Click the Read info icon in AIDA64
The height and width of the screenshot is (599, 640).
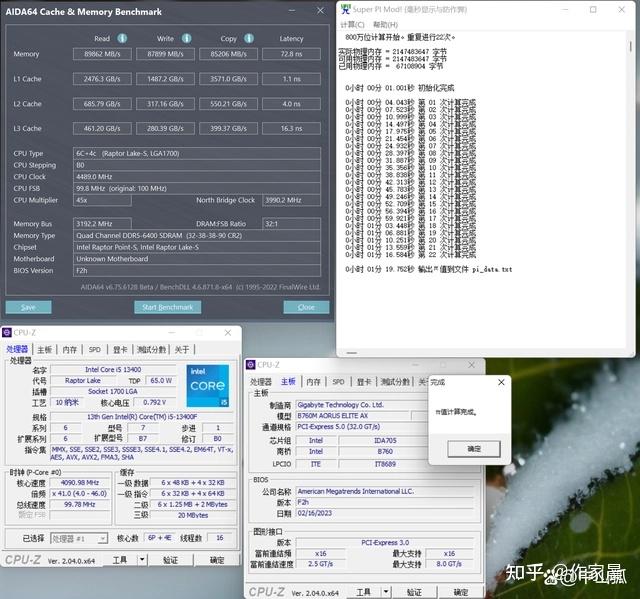coord(122,38)
